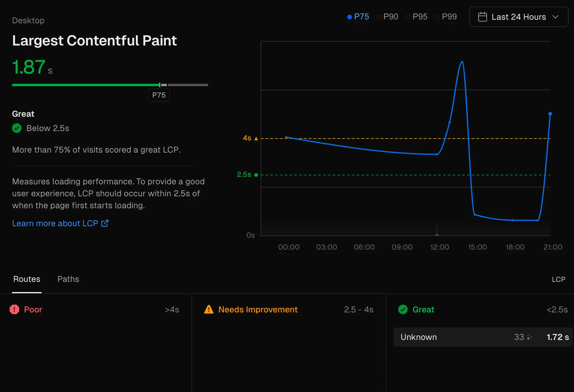Click the P75 marker on score bar
Image resolution: width=574 pixels, height=392 pixels.
[x=160, y=85]
